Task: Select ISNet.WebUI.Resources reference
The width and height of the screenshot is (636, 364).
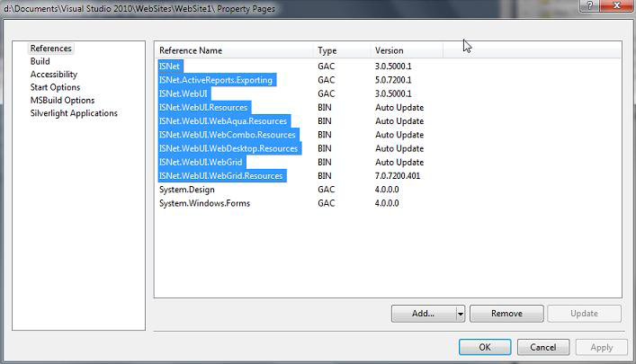Action: [203, 108]
